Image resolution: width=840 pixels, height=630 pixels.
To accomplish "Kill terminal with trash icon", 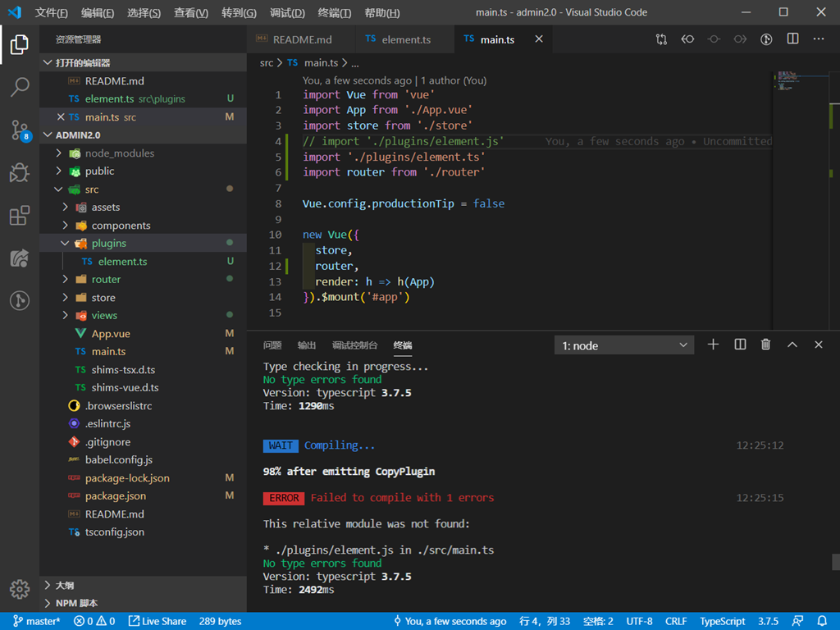I will coord(765,345).
